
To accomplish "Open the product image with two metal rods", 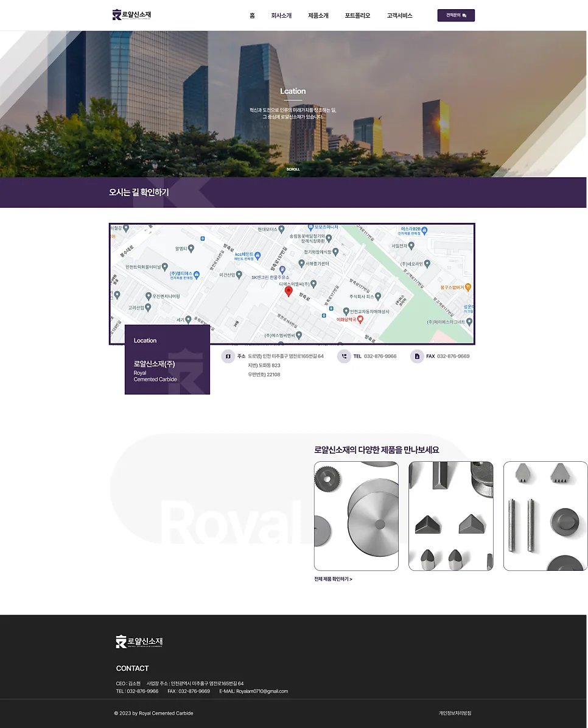I will tap(545, 516).
